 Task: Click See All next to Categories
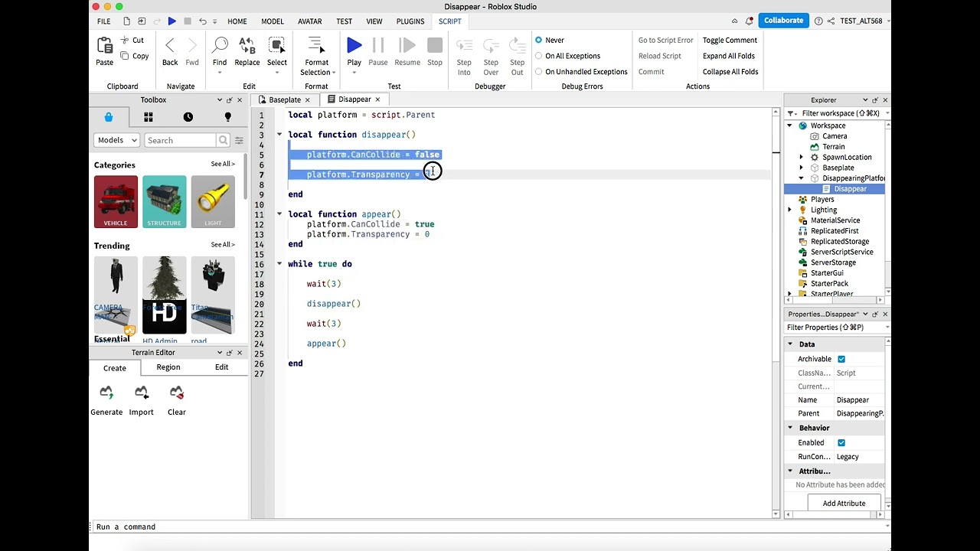click(223, 164)
